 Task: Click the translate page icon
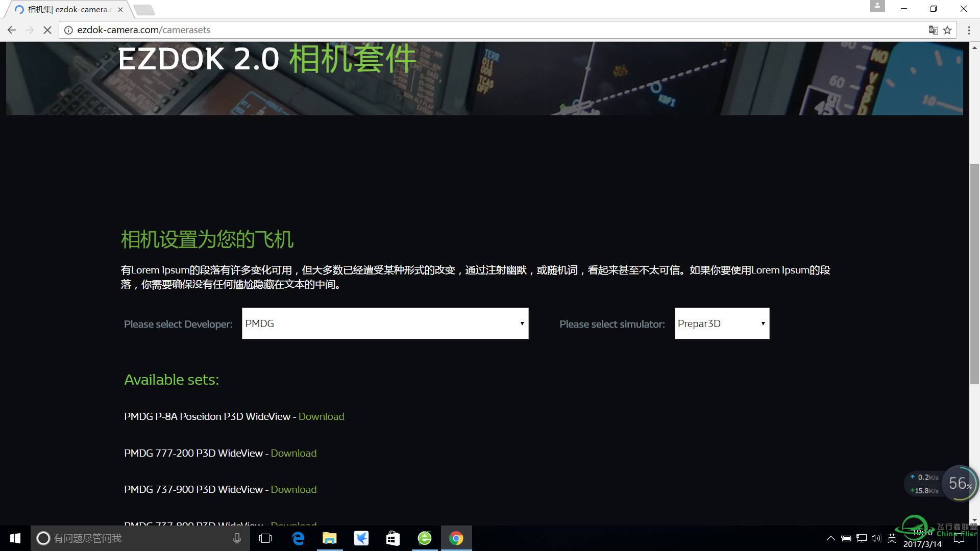pos(933,30)
